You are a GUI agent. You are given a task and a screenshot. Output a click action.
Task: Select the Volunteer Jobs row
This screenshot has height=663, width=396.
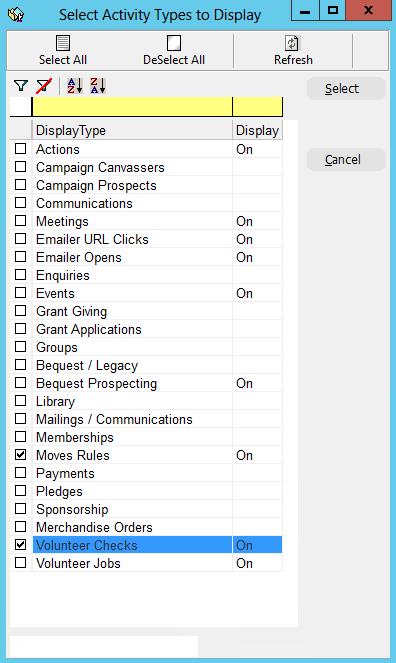(x=146, y=563)
